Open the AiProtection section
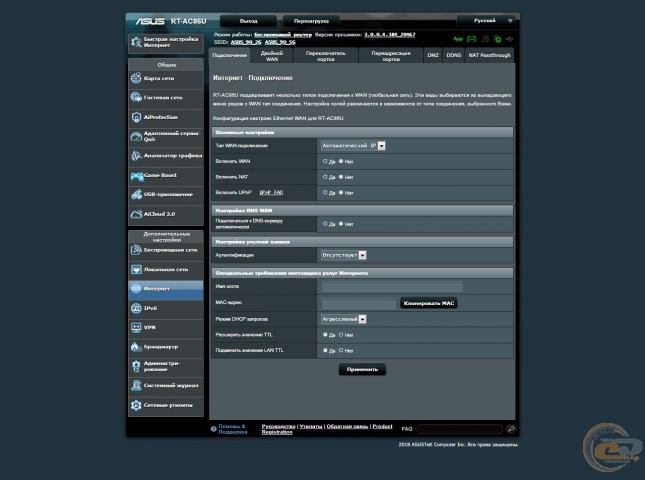 [166, 117]
